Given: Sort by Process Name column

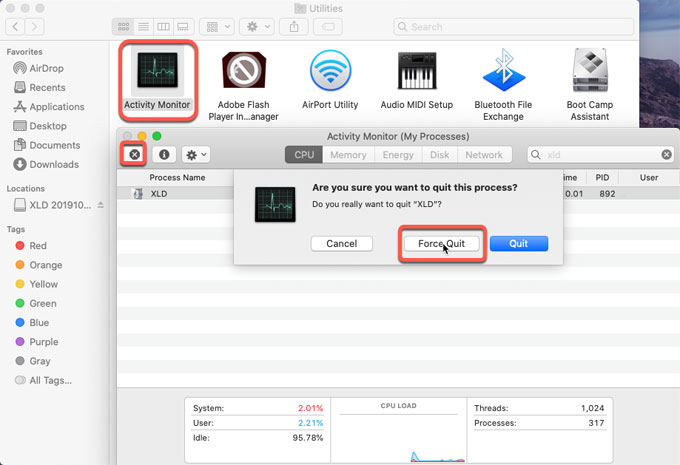Looking at the screenshot, I should coord(177,177).
